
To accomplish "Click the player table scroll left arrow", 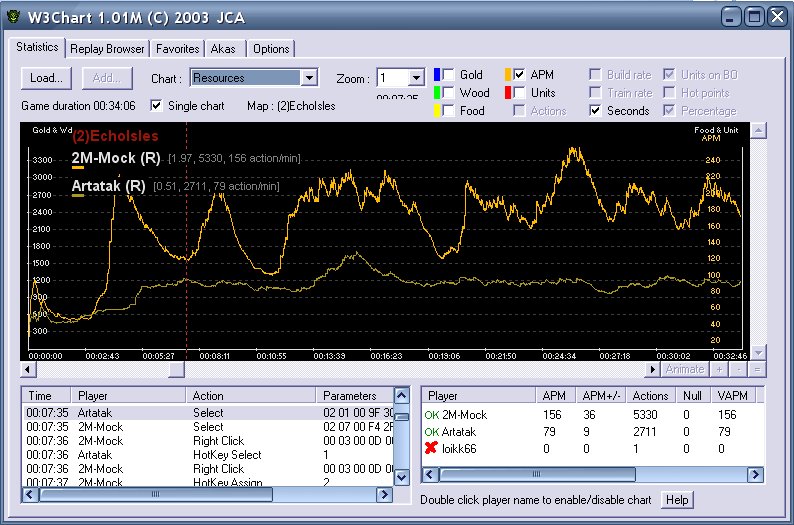I will click(430, 474).
